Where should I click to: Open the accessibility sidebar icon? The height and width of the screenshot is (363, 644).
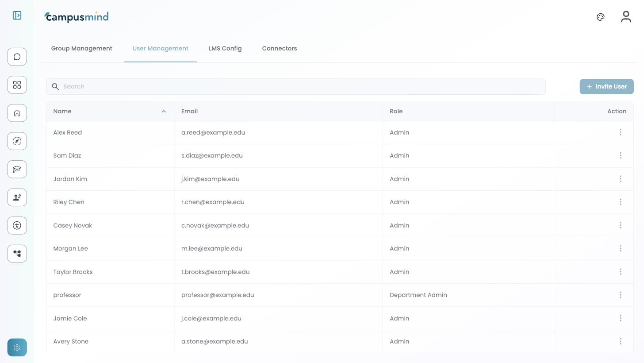tap(17, 225)
